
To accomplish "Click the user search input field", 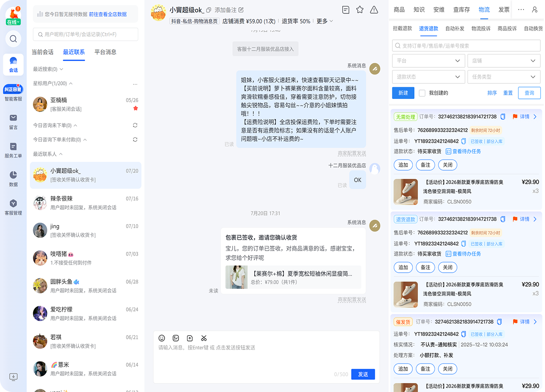I will [85, 34].
